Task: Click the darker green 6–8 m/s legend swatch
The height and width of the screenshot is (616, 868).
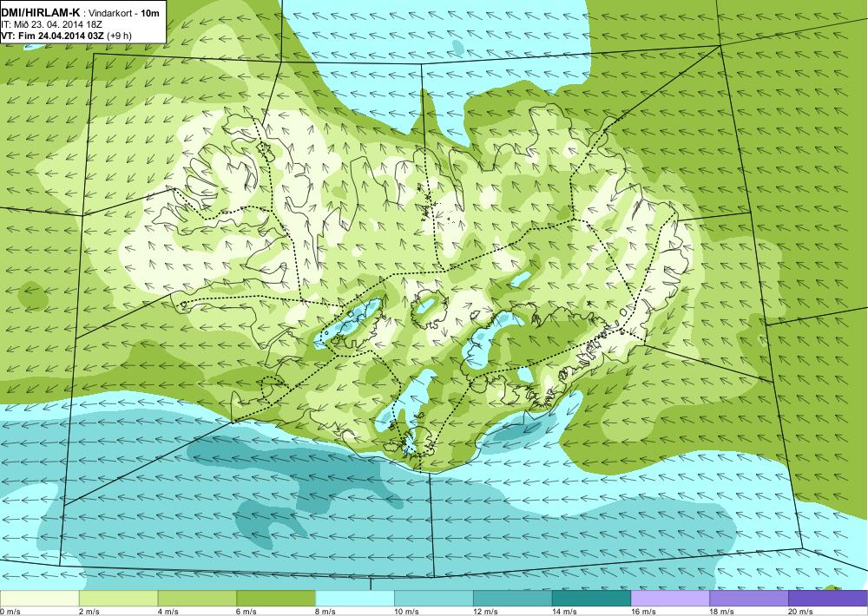Action: tap(276, 599)
